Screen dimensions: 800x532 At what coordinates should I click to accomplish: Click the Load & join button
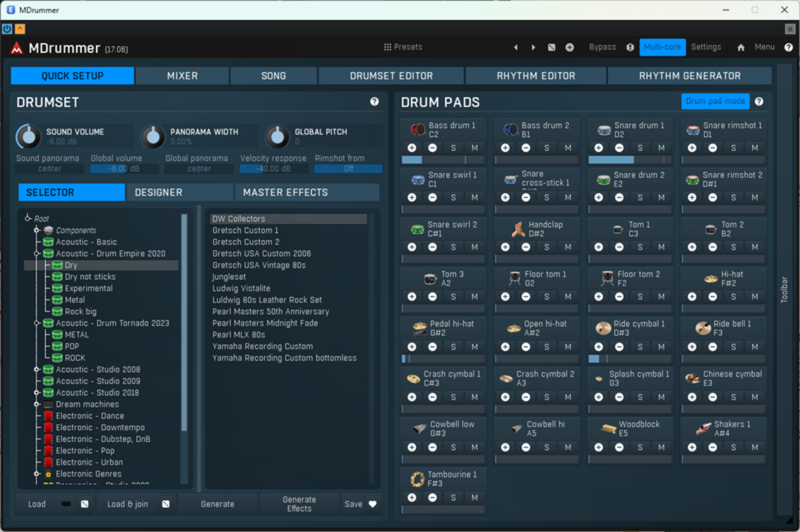127,504
